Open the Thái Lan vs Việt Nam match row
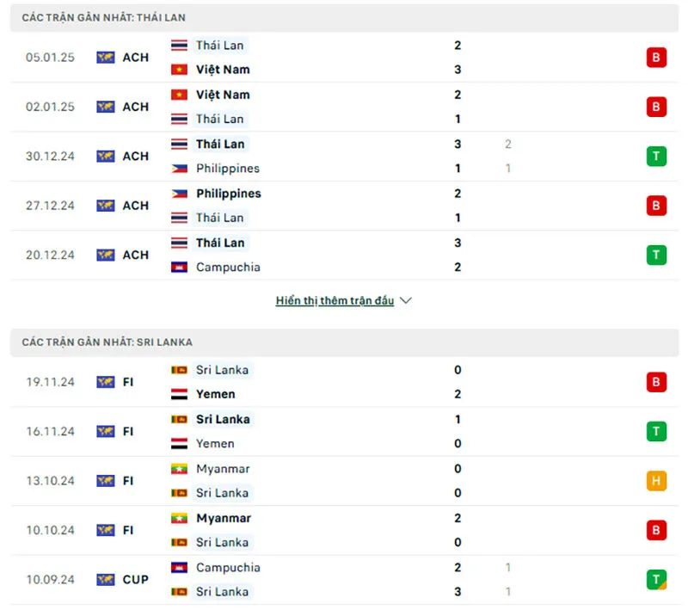 344,57
